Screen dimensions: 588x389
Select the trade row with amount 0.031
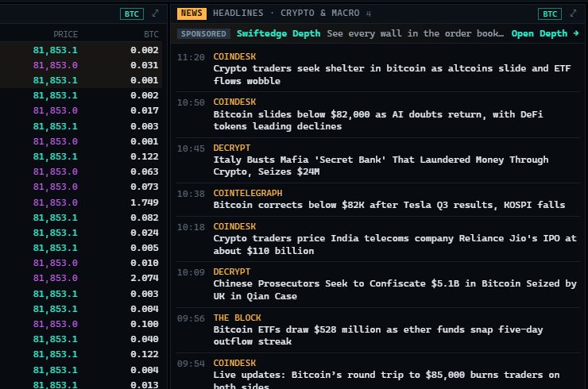[81, 65]
